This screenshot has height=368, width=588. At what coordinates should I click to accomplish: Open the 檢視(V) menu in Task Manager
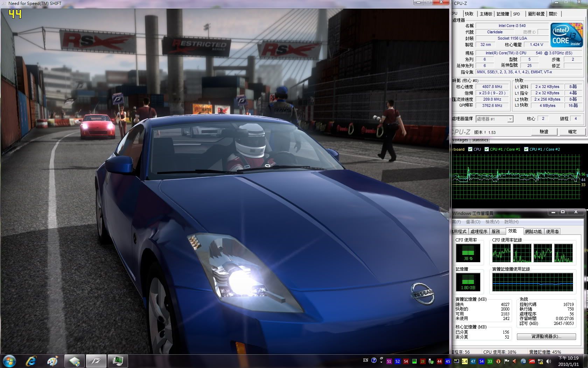[492, 222]
